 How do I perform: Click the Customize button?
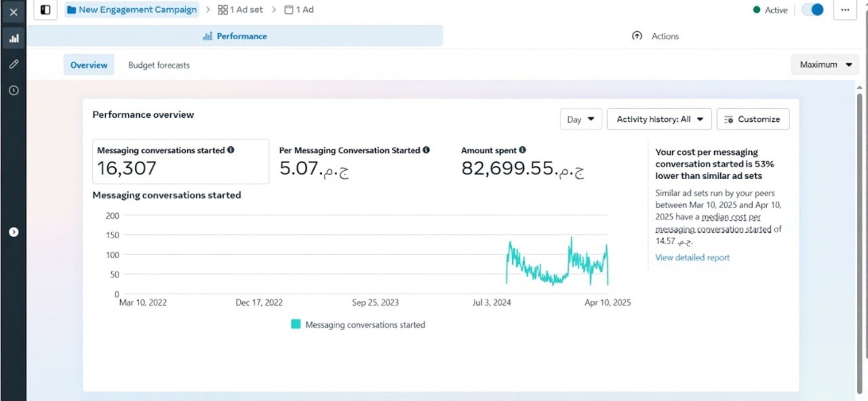pyautogui.click(x=753, y=119)
